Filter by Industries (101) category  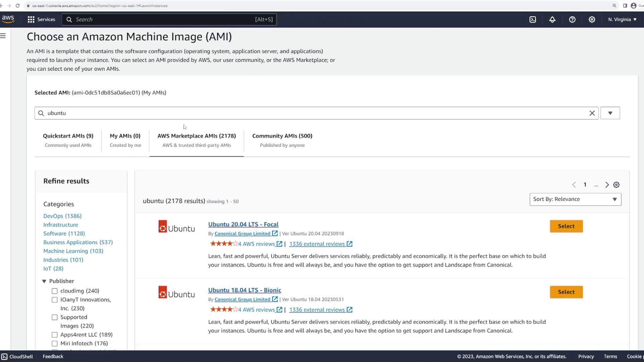(x=63, y=259)
